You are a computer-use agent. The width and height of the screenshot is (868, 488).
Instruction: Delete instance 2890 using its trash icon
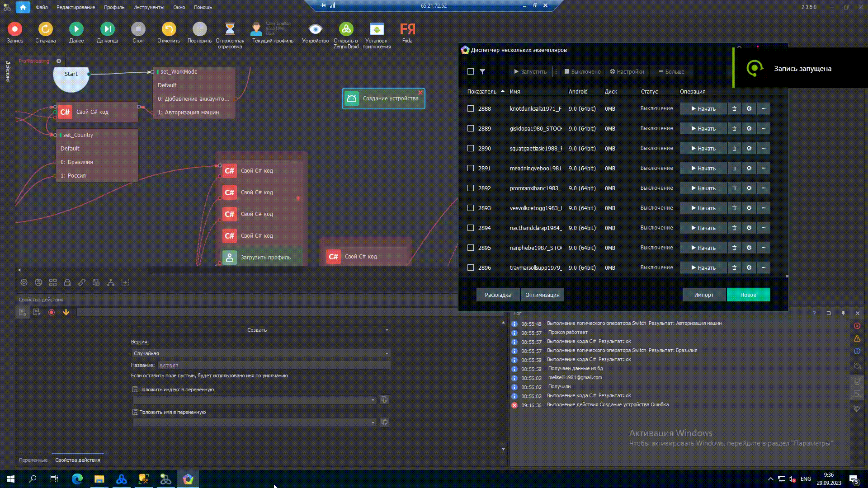(x=734, y=149)
